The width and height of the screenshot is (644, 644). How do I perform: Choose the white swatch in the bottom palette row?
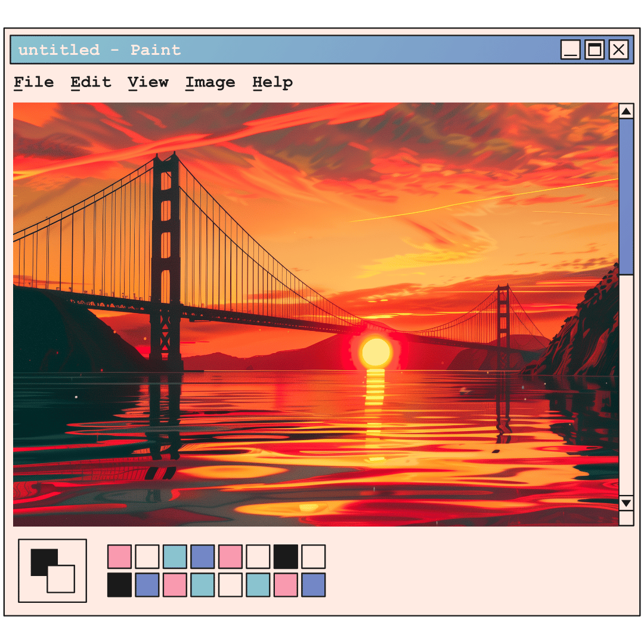click(x=230, y=585)
